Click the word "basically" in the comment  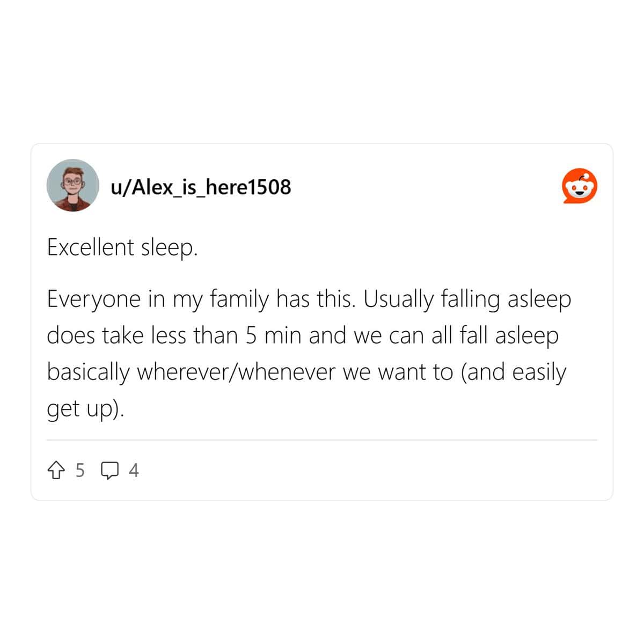coord(89,372)
